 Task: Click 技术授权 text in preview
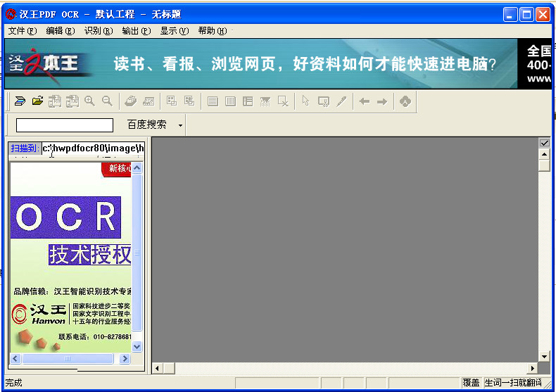(x=90, y=255)
